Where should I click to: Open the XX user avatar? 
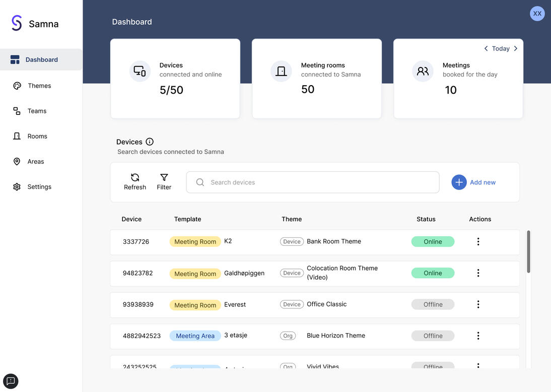pos(537,14)
